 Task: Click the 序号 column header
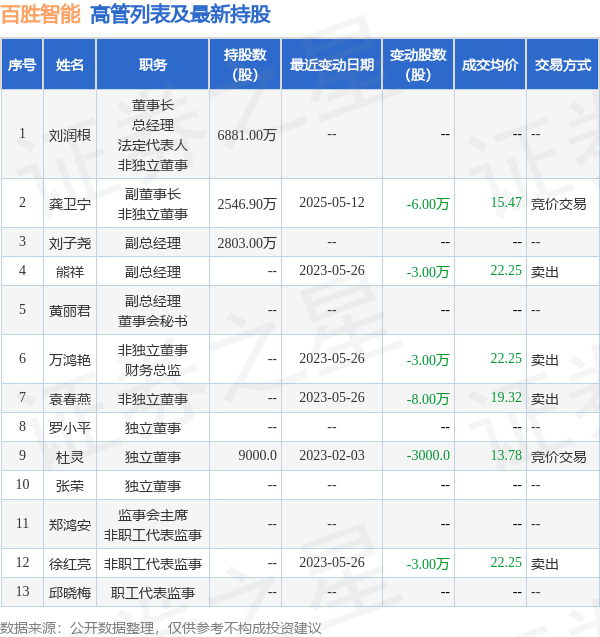click(x=22, y=64)
